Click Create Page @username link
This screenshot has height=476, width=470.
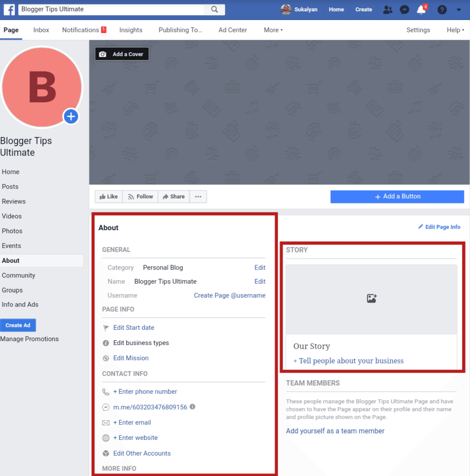[230, 295]
